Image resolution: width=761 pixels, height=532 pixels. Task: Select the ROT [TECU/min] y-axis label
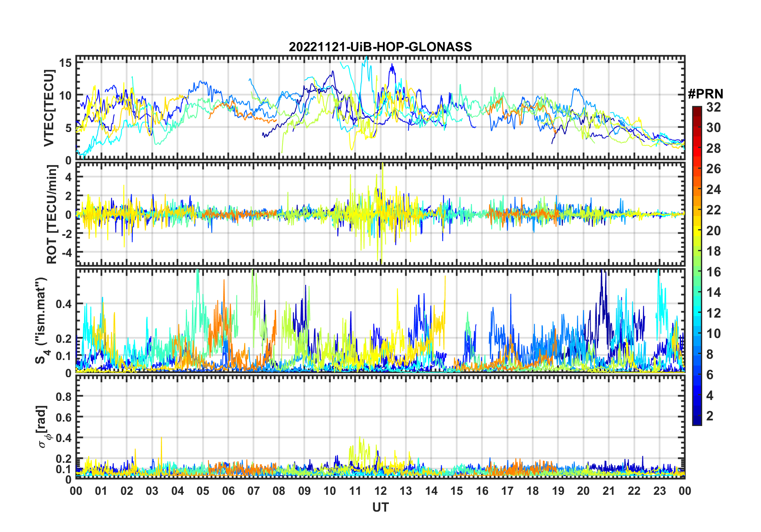tap(52, 214)
